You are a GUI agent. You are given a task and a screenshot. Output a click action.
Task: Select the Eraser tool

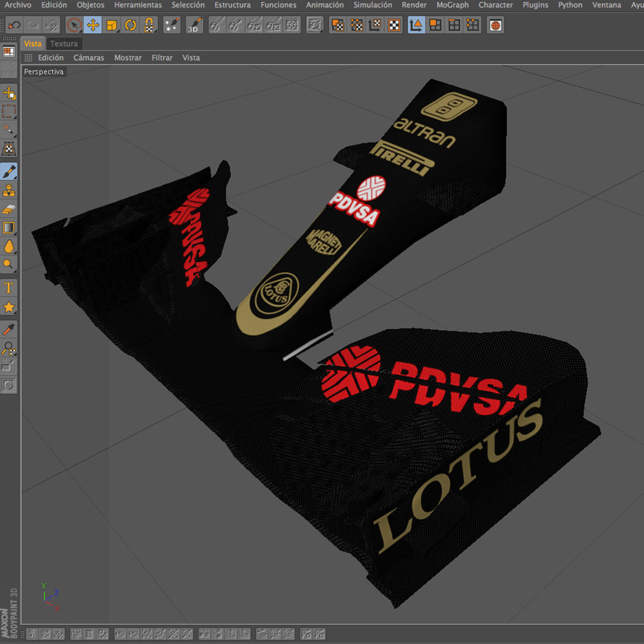[9, 209]
